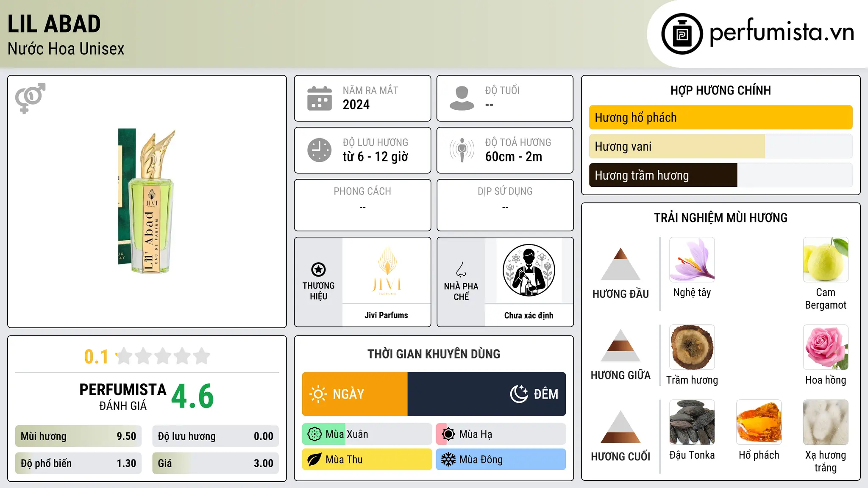Click the sun icon in the Ngày bar
The width and height of the screenshot is (868, 488).
[318, 394]
